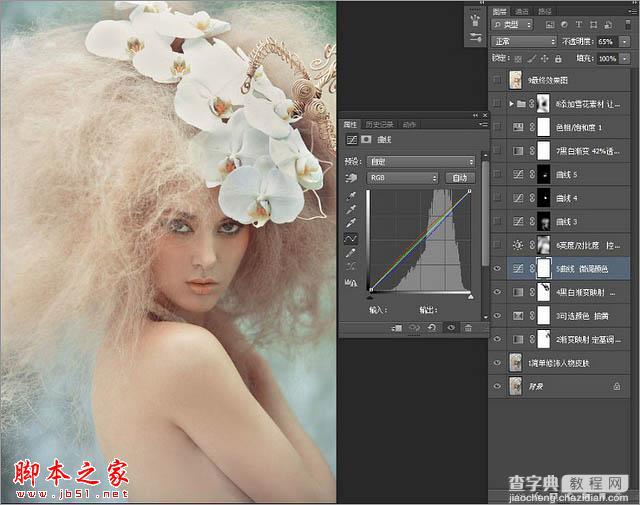Hide the 背景 layer
This screenshot has height=505, width=640.
tap(498, 386)
